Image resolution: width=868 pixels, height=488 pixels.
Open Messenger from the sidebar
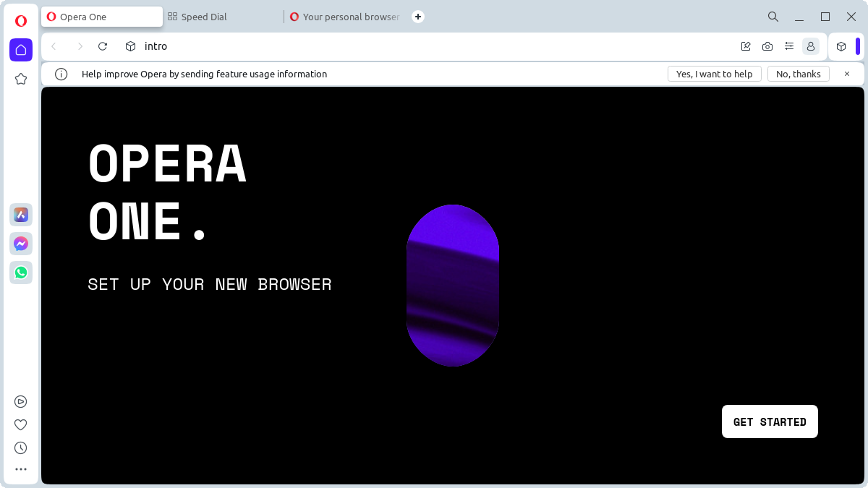pos(20,244)
